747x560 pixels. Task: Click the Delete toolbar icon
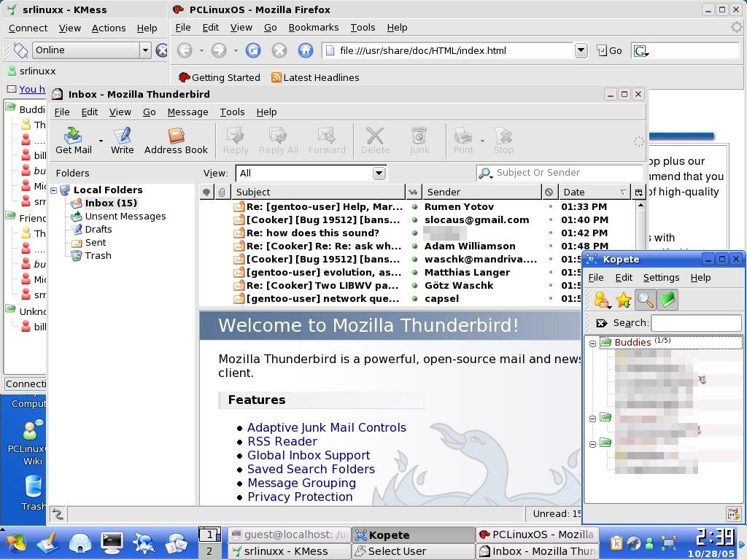point(375,141)
